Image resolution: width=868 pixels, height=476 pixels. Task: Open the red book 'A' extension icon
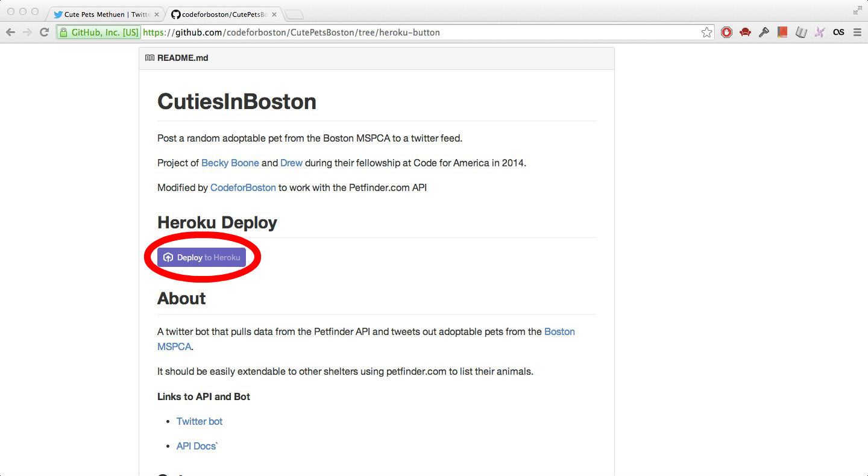tap(782, 33)
